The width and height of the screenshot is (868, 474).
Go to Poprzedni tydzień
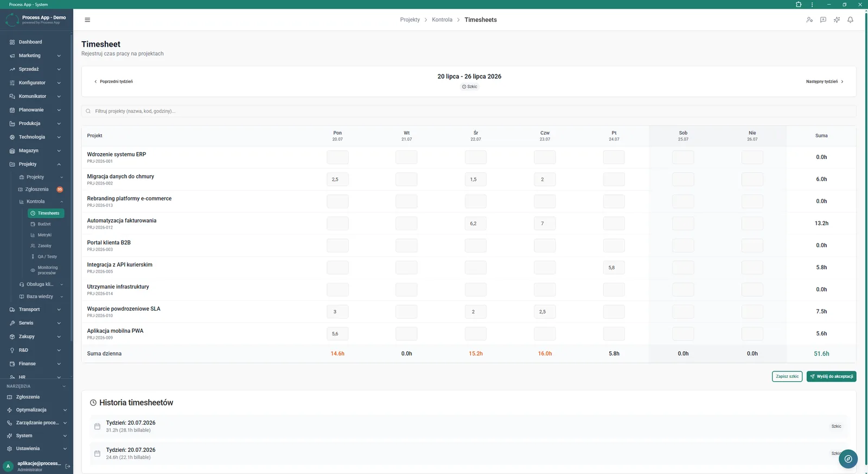pos(113,81)
